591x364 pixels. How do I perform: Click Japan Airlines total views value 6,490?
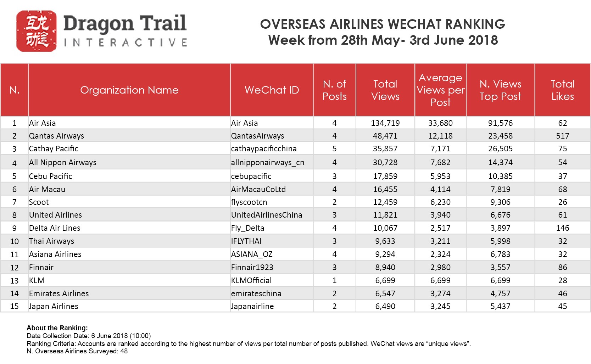point(385,306)
